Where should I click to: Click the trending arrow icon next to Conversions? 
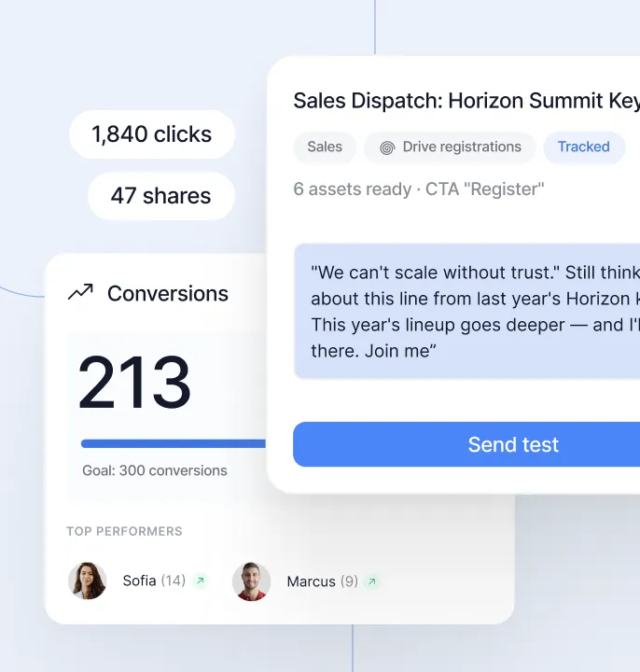(x=80, y=292)
